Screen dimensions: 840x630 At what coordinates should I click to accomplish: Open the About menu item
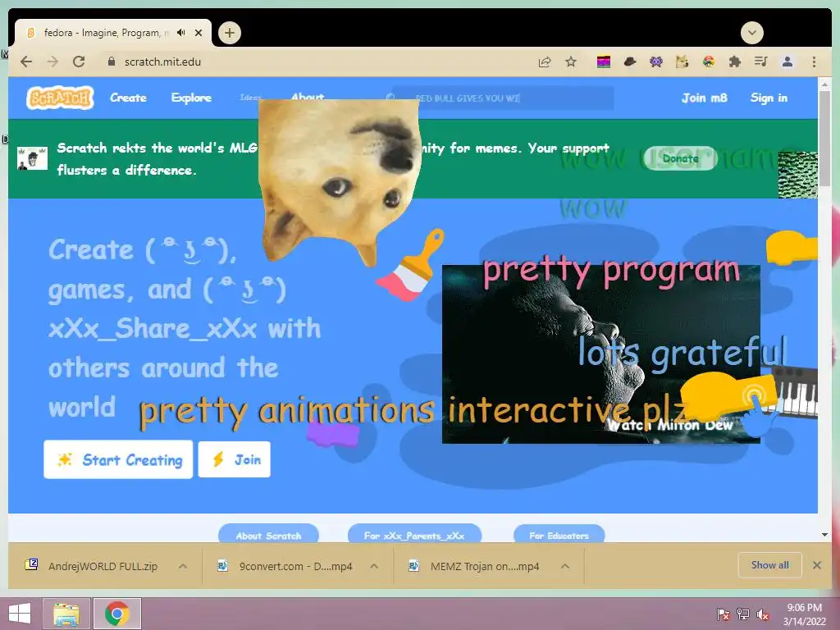[x=308, y=97]
